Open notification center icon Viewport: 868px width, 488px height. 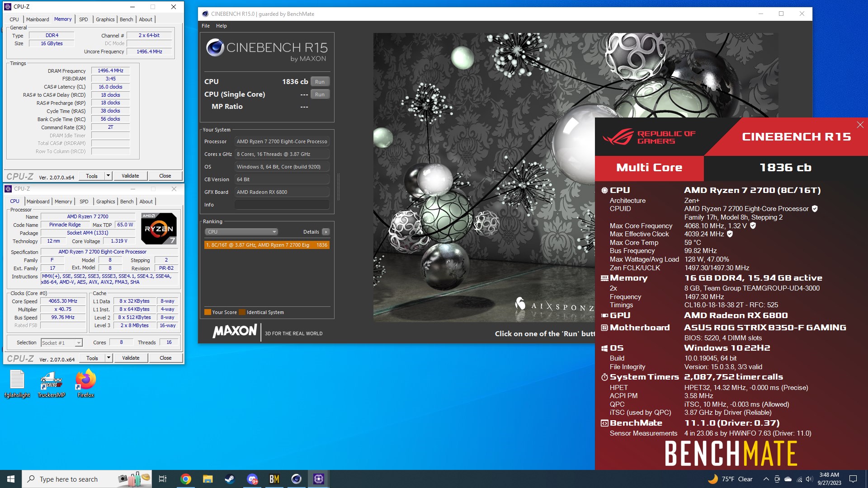pyautogui.click(x=853, y=479)
